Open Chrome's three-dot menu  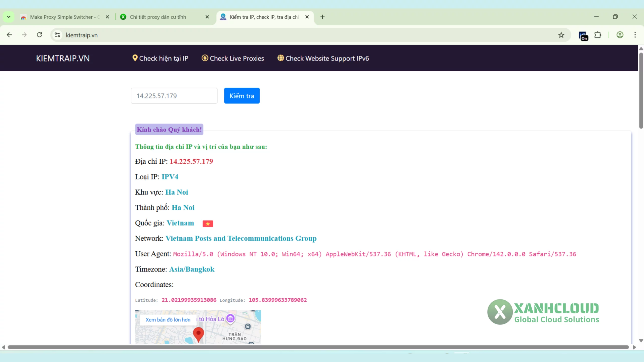[x=635, y=35]
